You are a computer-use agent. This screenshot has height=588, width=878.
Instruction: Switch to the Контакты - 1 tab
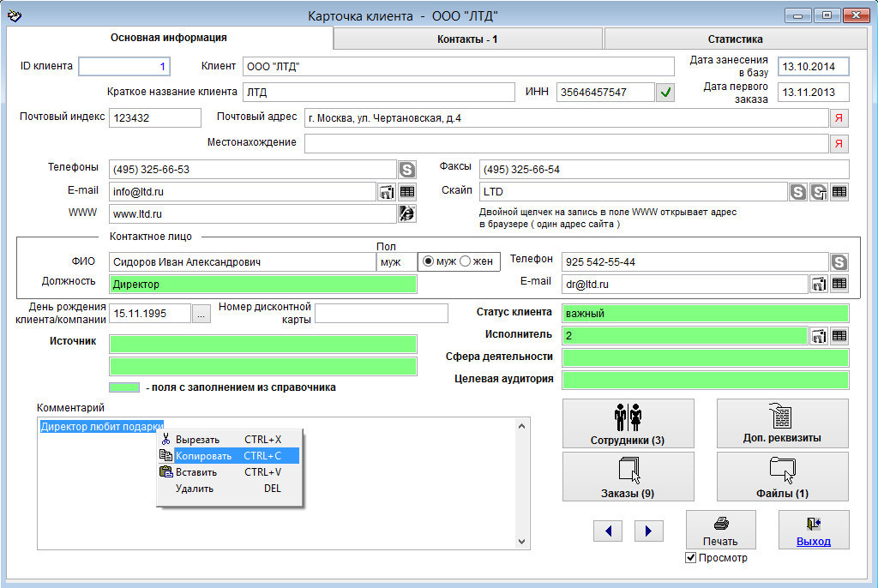[467, 39]
